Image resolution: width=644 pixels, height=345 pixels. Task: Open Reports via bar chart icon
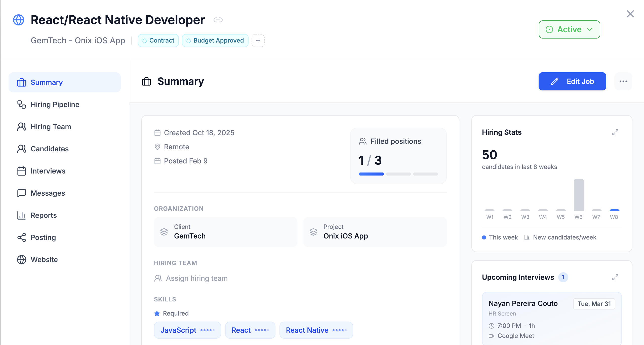coord(22,215)
